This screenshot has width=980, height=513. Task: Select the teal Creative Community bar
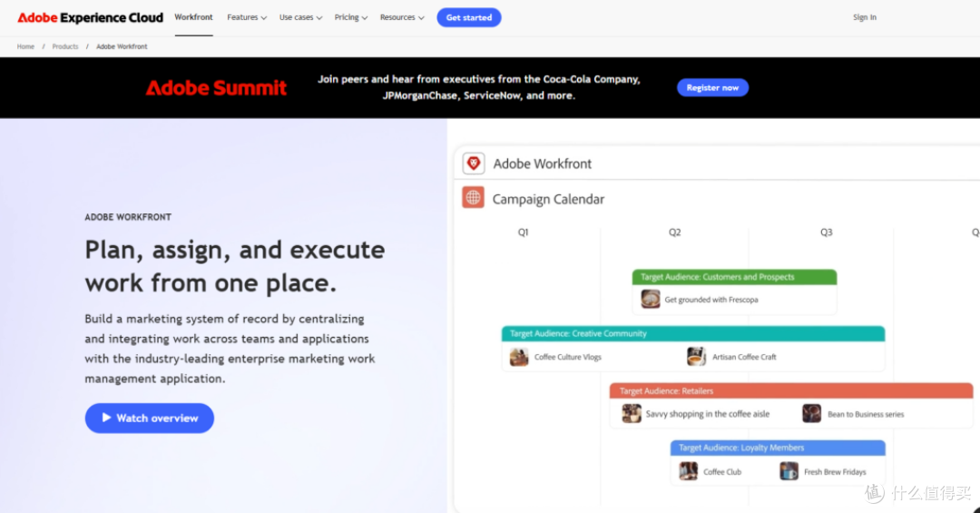(693, 333)
